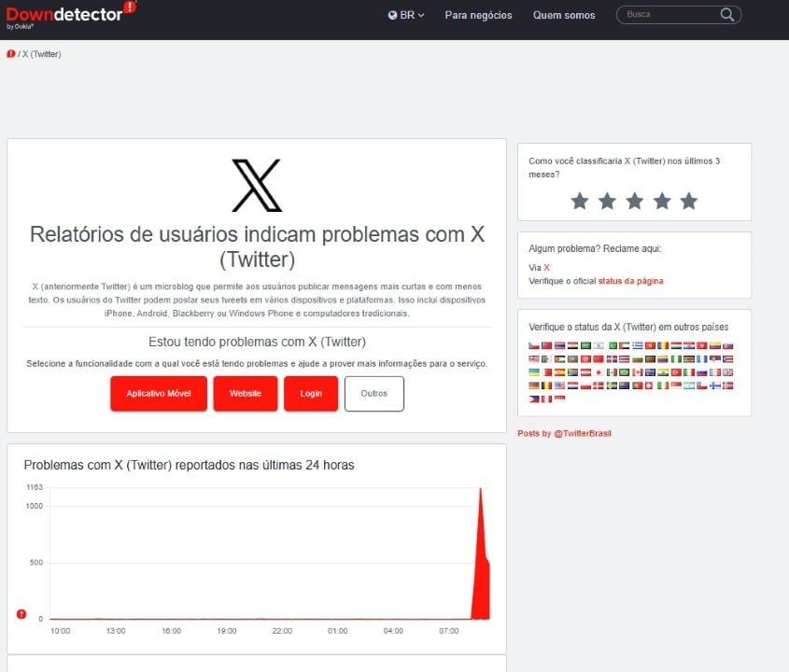
Task: Select the Pakistan flag
Action: click(613, 345)
